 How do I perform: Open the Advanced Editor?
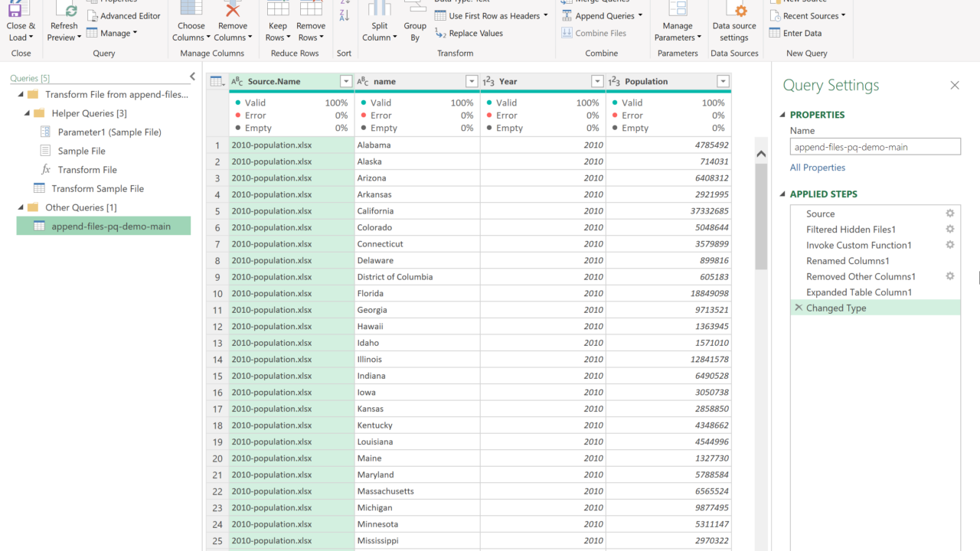123,16
